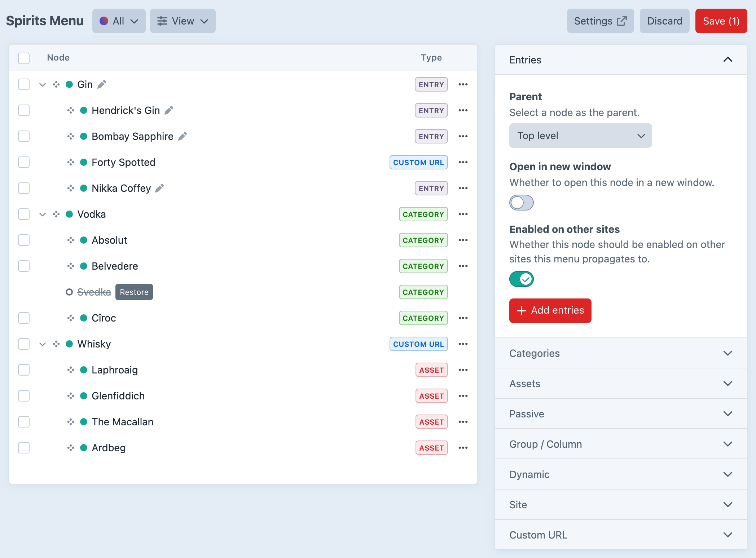Screen dimensions: 756x558
Task: Click the pencil edit icon next to Gin
Action: point(102,84)
